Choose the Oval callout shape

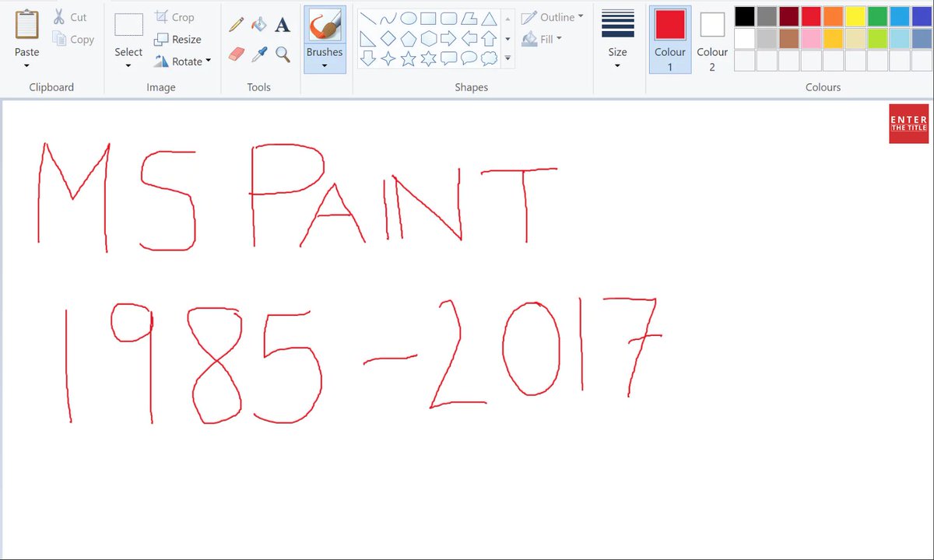[469, 58]
